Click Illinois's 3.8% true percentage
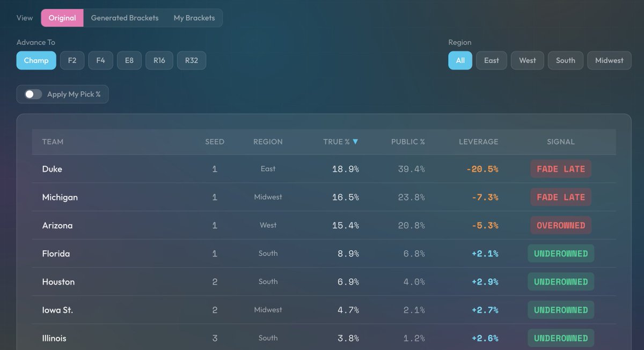This screenshot has width=644, height=350. pyautogui.click(x=348, y=338)
